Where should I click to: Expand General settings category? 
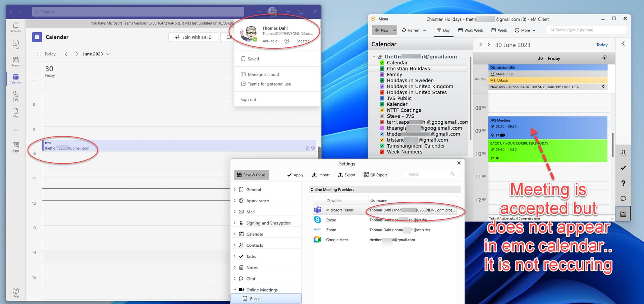pos(234,190)
